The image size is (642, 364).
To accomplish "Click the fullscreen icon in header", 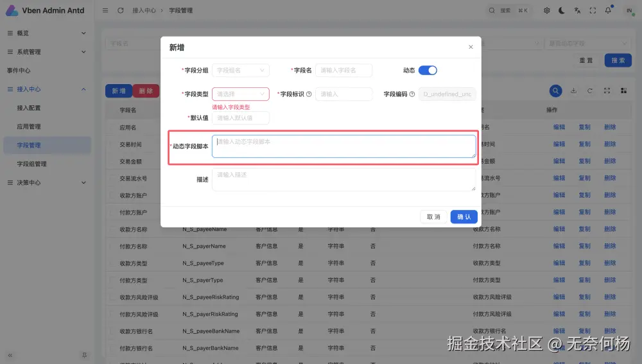I will (593, 10).
